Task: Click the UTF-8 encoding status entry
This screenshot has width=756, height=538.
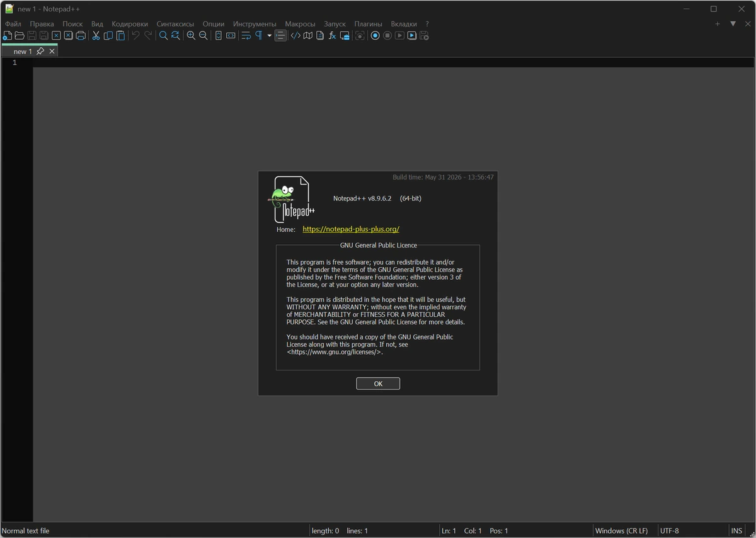Action: 670,531
